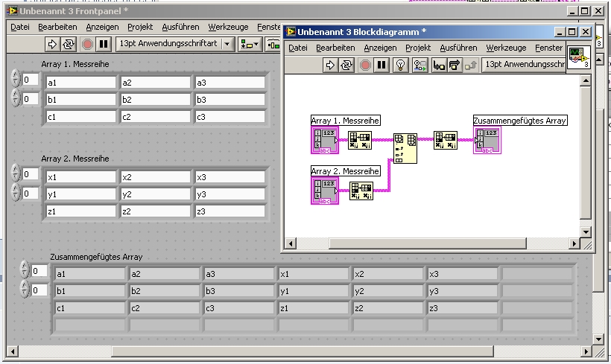Click cell y2 in Zusammengefügtes Array
This screenshot has width=611, height=364.
pyautogui.click(x=388, y=291)
